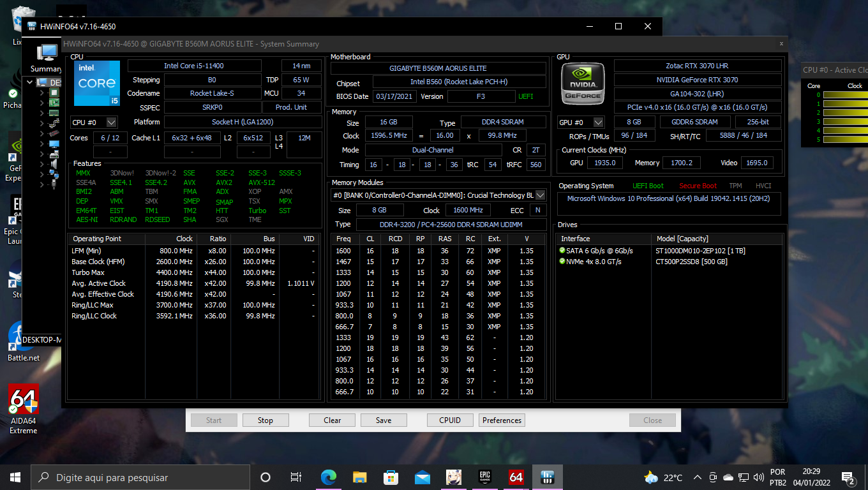Select the Drives icon in device tree
This screenshot has width=868, height=490.
tap(54, 154)
